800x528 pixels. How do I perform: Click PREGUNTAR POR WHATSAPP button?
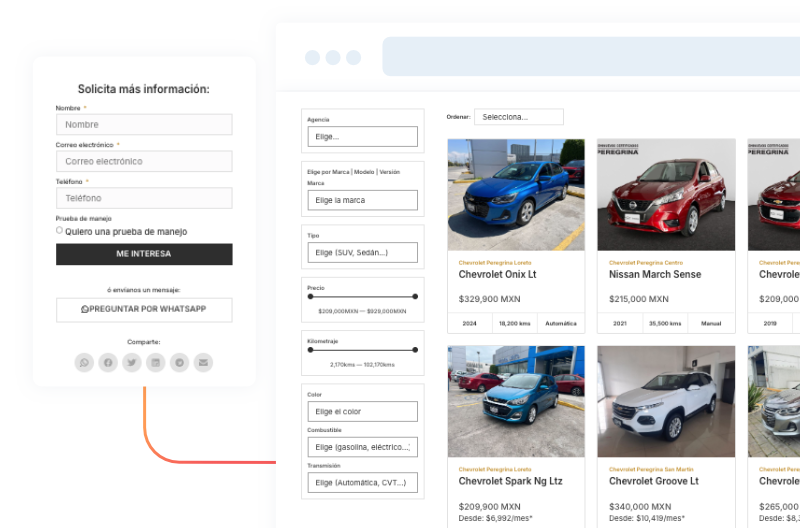point(144,310)
